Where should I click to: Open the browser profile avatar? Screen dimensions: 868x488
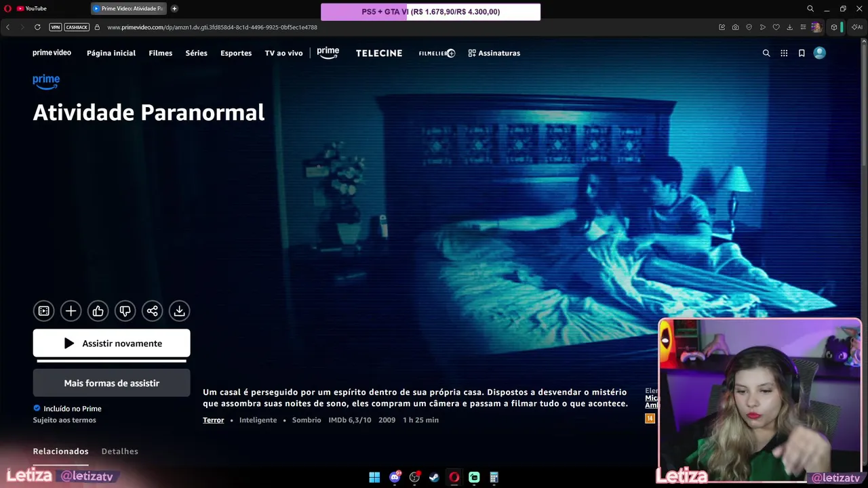tap(816, 27)
